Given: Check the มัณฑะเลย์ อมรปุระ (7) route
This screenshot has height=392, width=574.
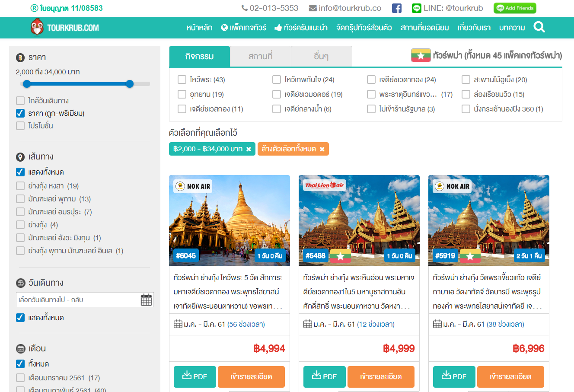Looking at the screenshot, I should tap(20, 212).
